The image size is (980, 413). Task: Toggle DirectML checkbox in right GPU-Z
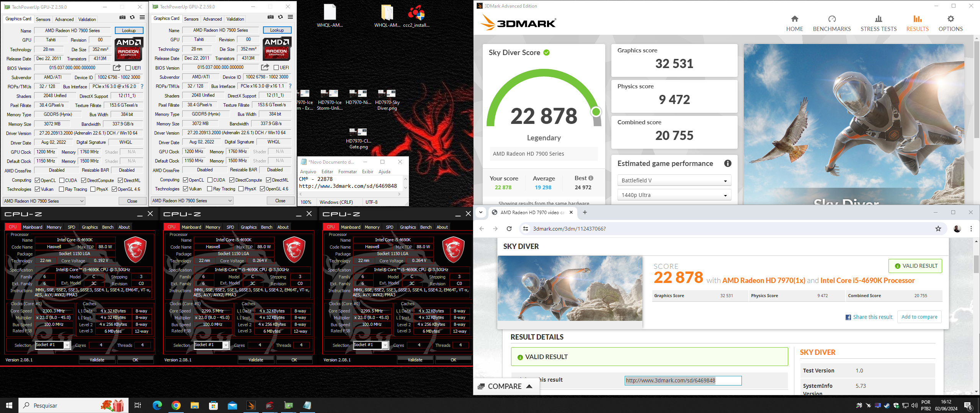268,180
